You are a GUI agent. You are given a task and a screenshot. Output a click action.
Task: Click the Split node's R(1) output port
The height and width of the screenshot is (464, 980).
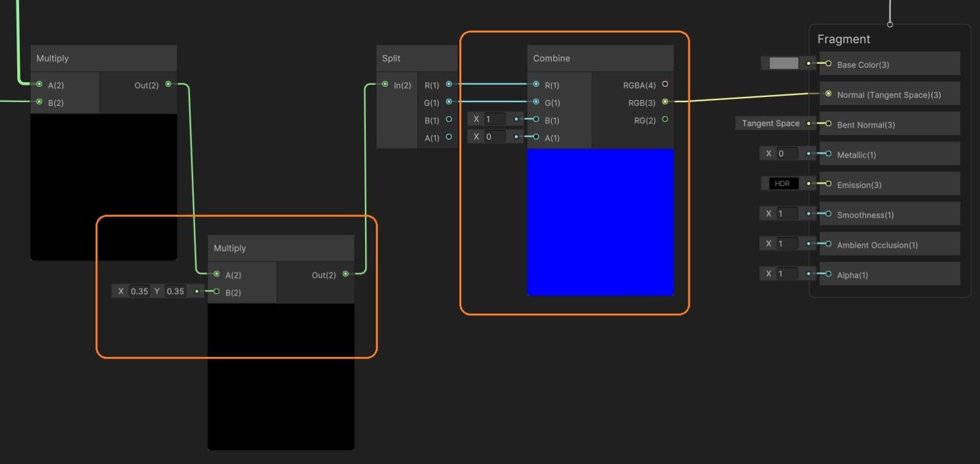pyautogui.click(x=449, y=84)
